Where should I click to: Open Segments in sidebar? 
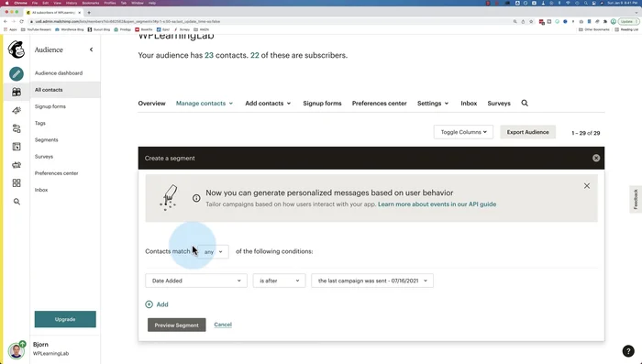tap(46, 139)
